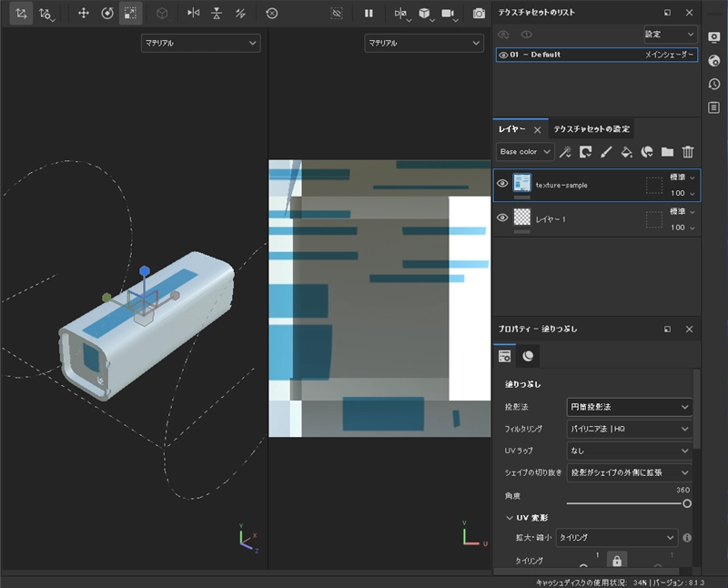Click the vertical flip icon

pos(217,14)
